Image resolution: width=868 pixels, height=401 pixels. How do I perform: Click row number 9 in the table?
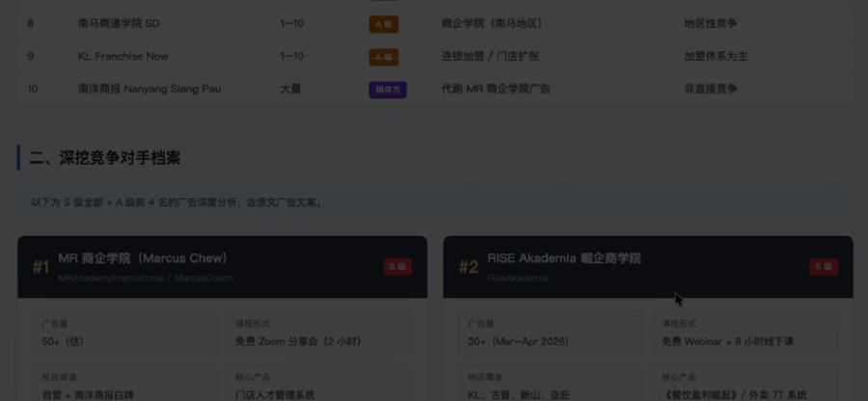tap(31, 57)
